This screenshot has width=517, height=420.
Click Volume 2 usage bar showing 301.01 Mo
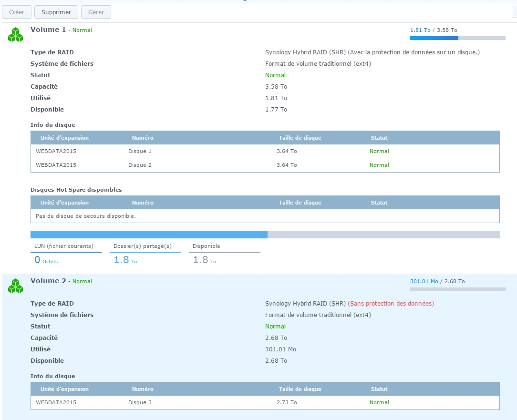pos(457,289)
